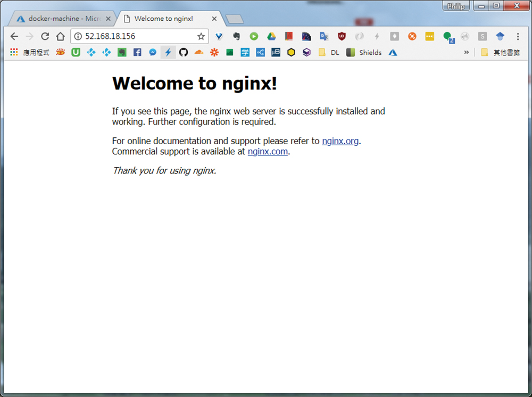Close the docker-machine tab
The height and width of the screenshot is (397, 532).
108,19
